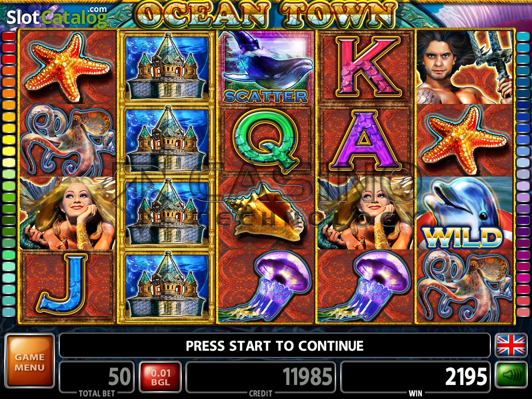
Task: Click the Credit display showing 11985
Action: tap(261, 377)
